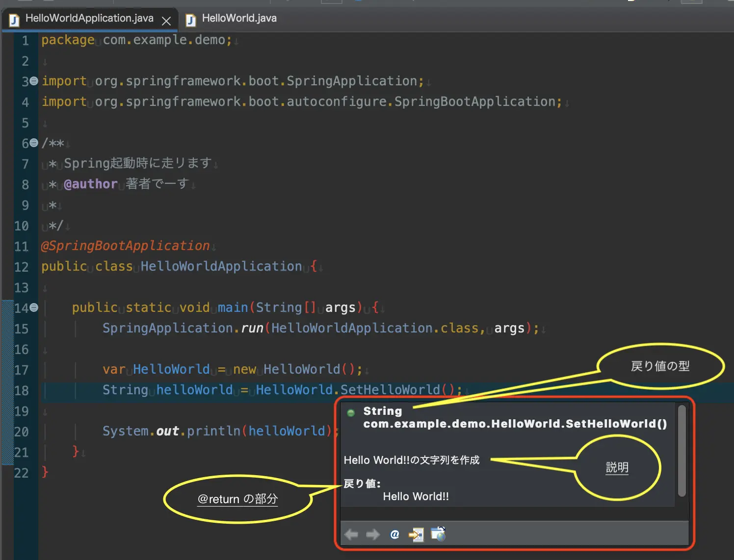Viewport: 734px width, 560px height.
Task: Navigate back in the Javadoc hover popup
Action: [351, 534]
